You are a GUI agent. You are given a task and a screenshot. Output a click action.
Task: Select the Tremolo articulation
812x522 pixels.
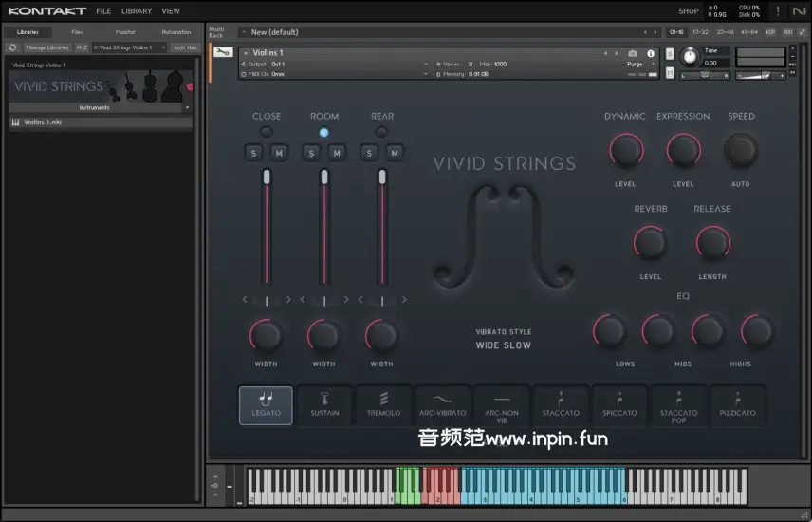coord(383,405)
